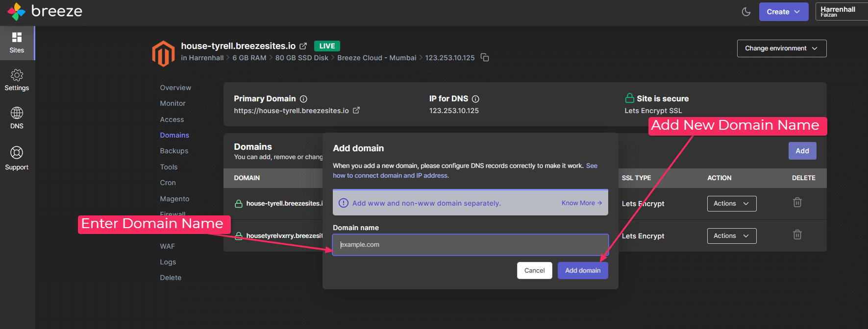Open house-tyrell site in new tab icon

303,46
